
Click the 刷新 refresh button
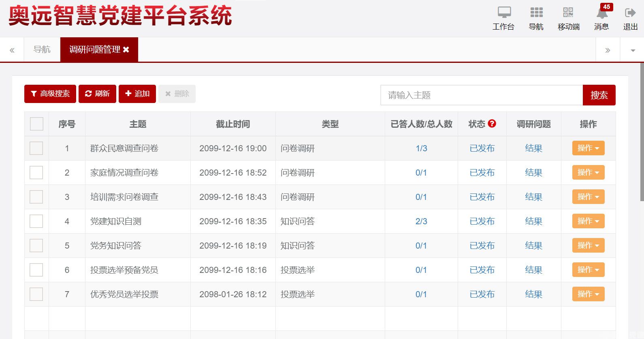[97, 94]
